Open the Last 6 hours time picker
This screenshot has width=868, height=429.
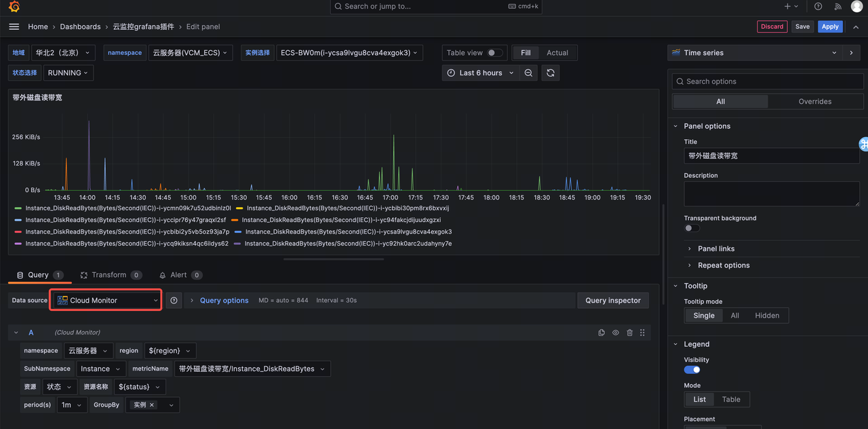click(480, 73)
